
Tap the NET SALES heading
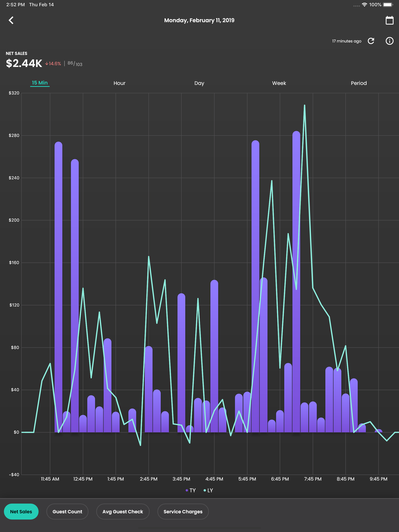pyautogui.click(x=17, y=53)
